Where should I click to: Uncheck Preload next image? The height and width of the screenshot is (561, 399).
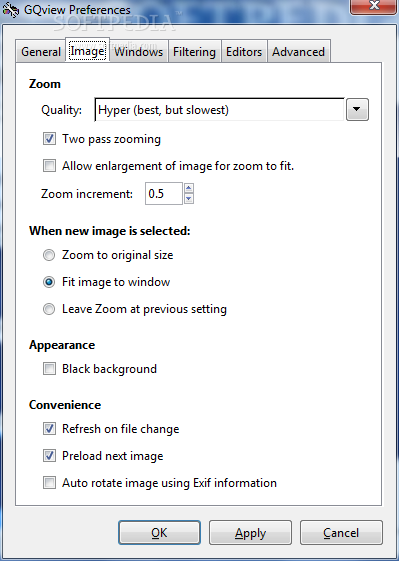pyautogui.click(x=49, y=456)
